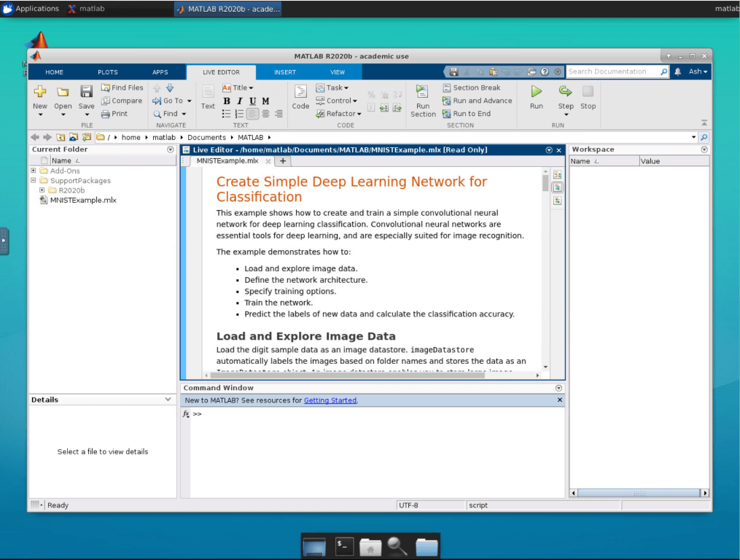Screen dimensions: 740x560
Task: Click the New document icon
Action: pos(40,92)
